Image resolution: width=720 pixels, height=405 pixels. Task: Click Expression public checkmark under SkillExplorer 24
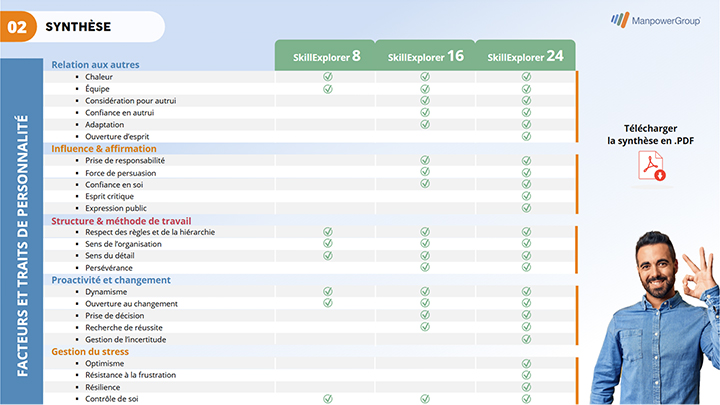[526, 208]
